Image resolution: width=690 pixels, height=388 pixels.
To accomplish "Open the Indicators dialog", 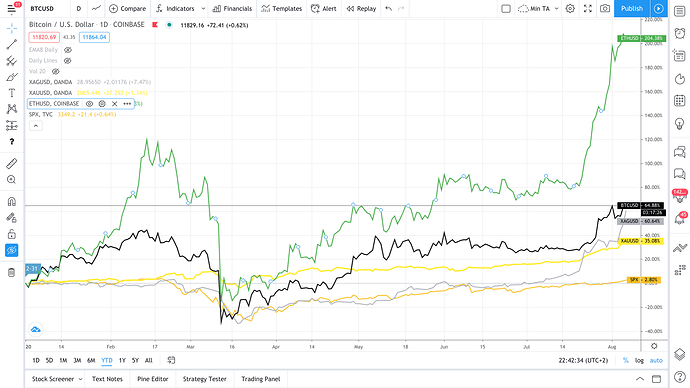I will (x=175, y=8).
